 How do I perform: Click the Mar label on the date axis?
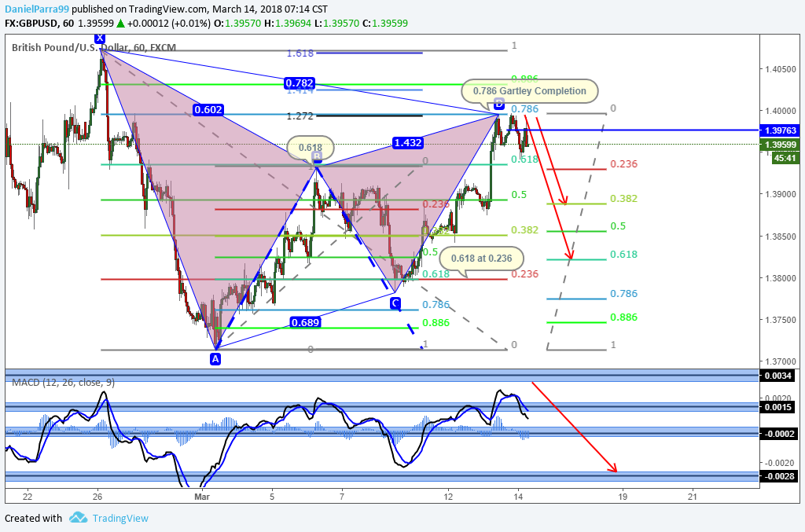point(202,497)
